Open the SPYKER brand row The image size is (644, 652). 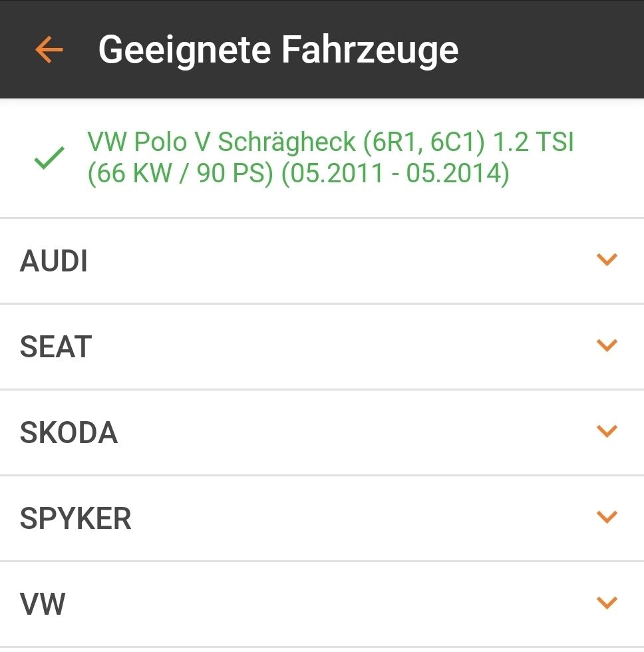click(x=322, y=518)
